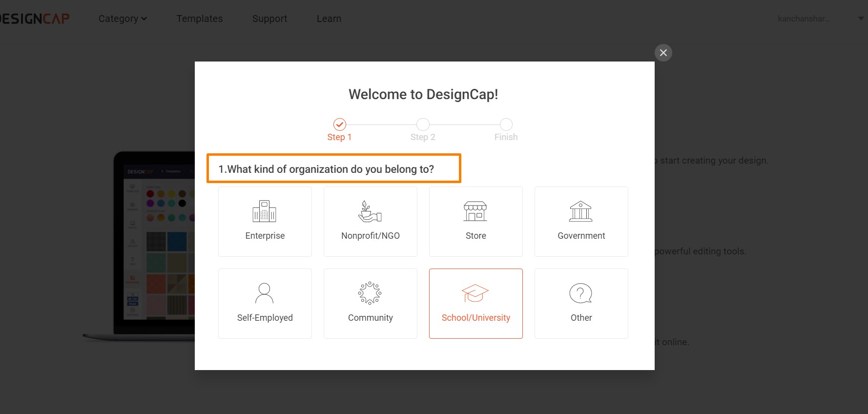Click the Self-Employed person icon
This screenshot has height=414, width=868.
click(x=264, y=293)
